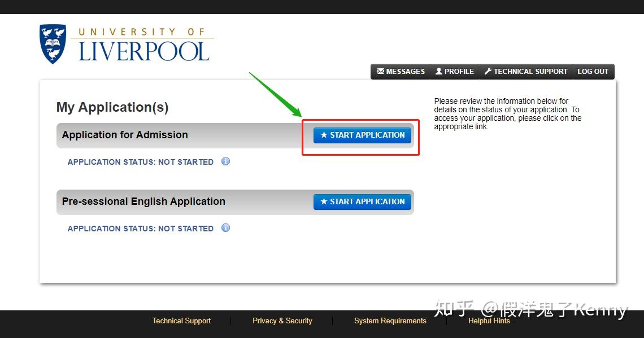Click the 'Please review the information' paragraph
644x338 pixels.
click(508, 113)
